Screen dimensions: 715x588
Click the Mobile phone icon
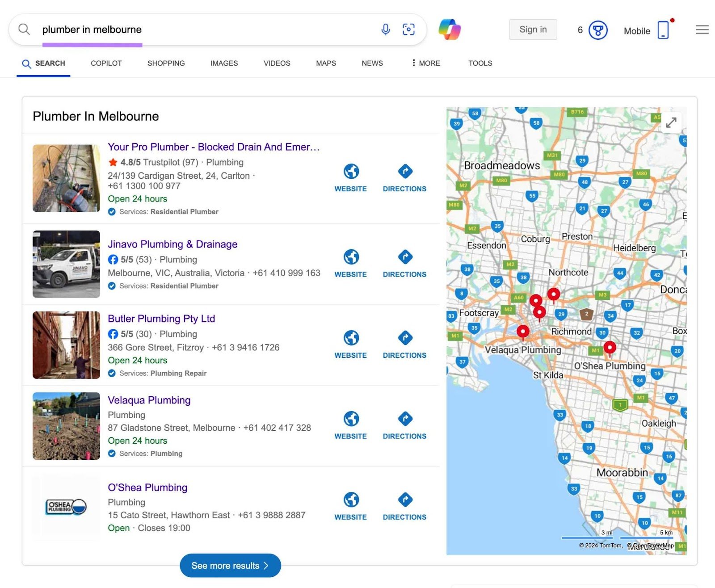(663, 30)
